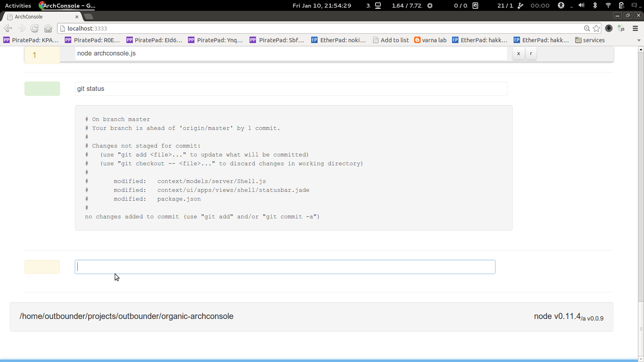
Task: Bookmark this page with the star icon
Action: 597,28
